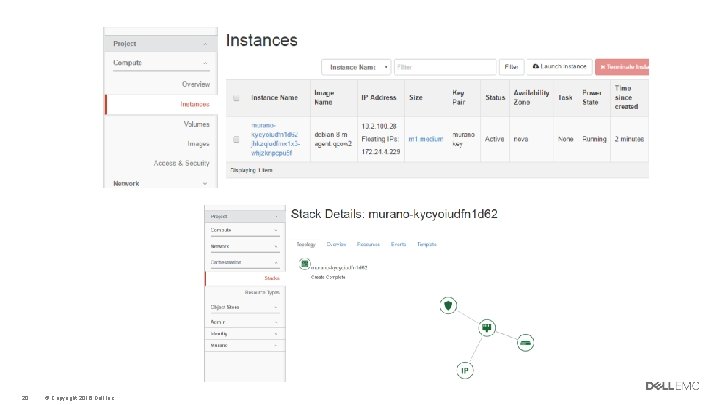Select the server instance node in topology

tap(486, 328)
